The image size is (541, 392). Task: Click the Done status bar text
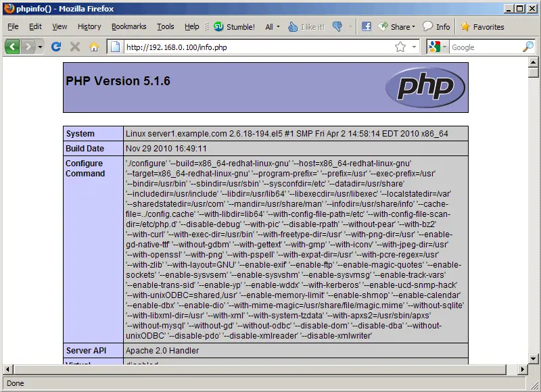tap(15, 383)
